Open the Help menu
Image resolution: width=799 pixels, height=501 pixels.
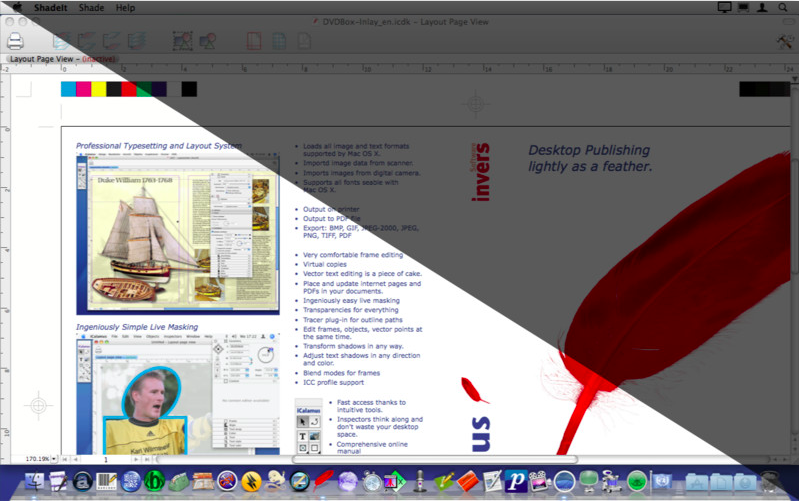coord(125,7)
